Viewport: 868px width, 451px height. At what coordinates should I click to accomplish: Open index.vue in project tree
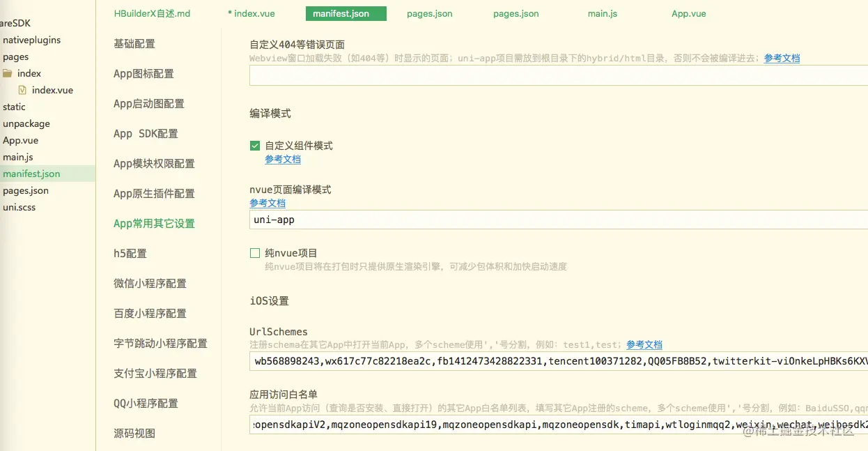(x=52, y=90)
